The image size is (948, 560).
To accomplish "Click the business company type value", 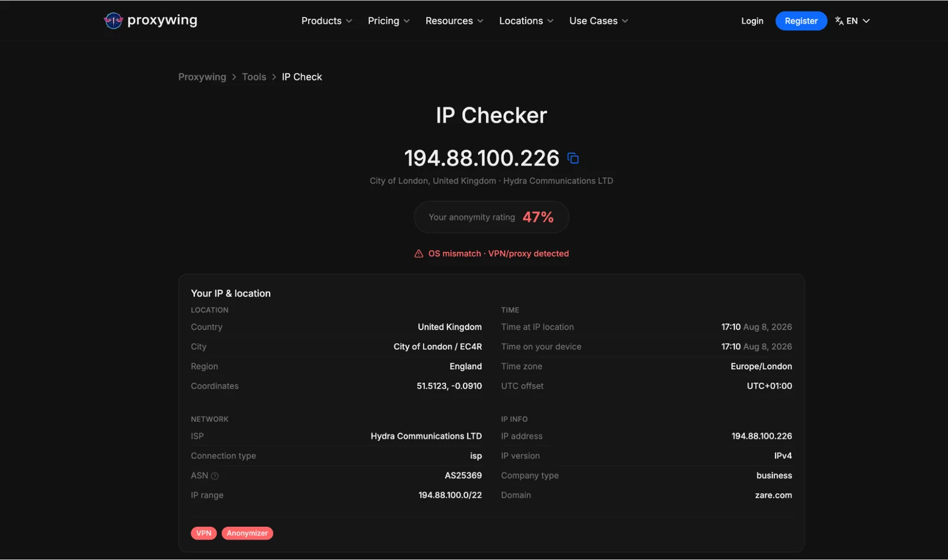I will tap(774, 475).
